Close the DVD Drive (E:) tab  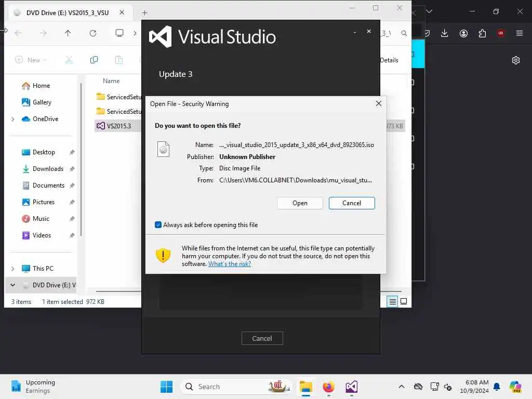pos(122,12)
